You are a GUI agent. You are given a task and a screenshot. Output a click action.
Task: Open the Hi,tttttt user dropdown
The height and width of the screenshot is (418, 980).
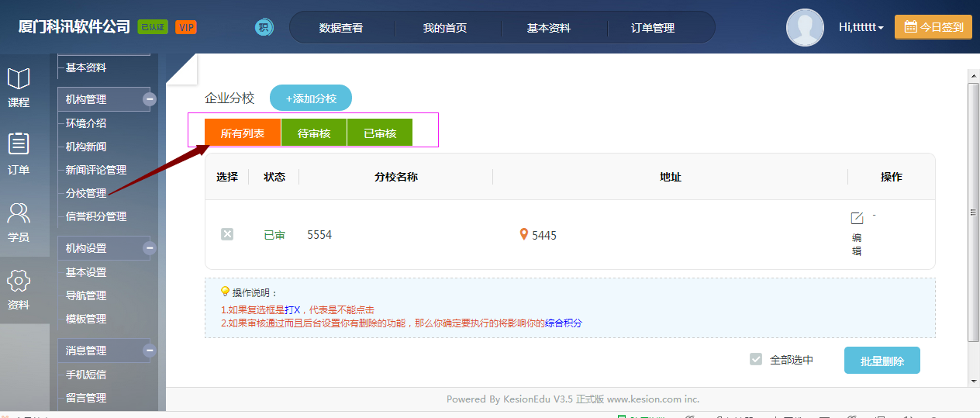pyautogui.click(x=861, y=27)
